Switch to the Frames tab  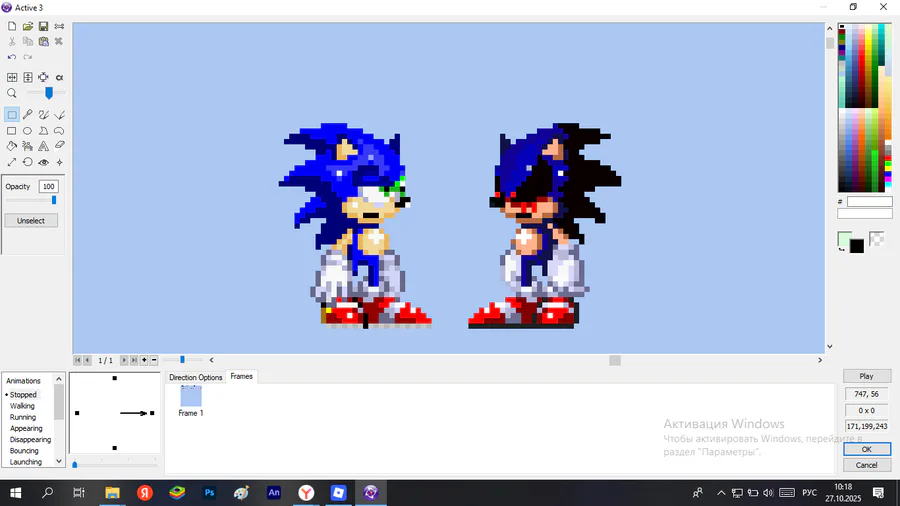tap(241, 376)
